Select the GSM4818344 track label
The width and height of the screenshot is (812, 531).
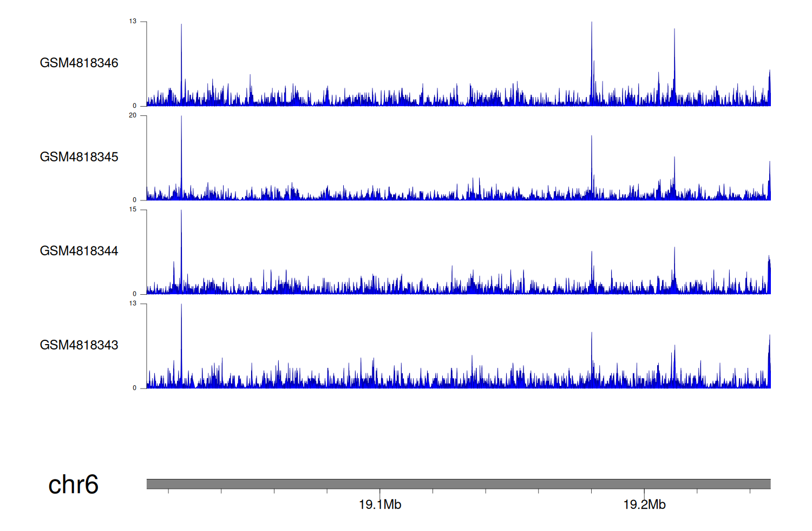click(79, 251)
